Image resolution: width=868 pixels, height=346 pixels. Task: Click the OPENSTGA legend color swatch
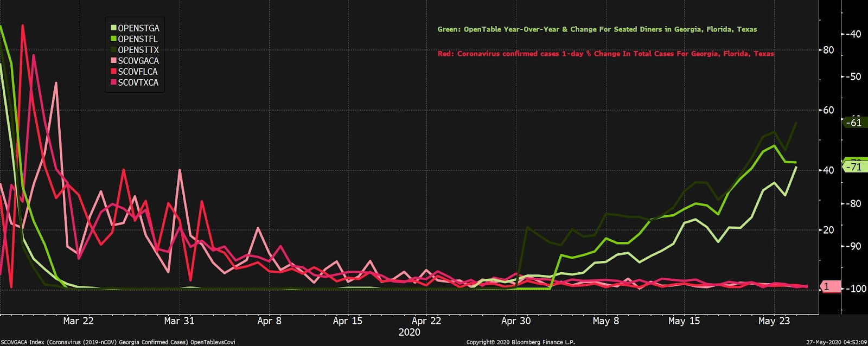coord(114,28)
